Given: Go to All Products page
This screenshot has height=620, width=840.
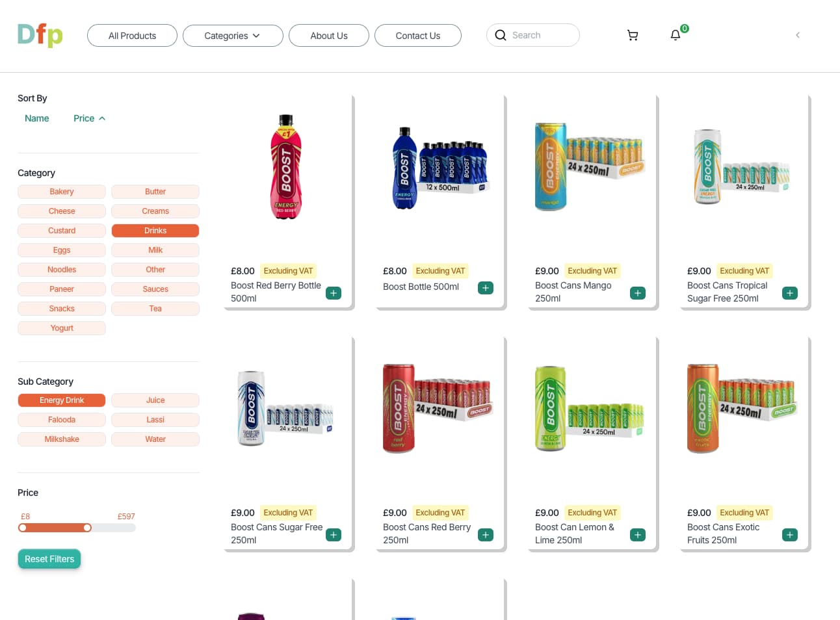Looking at the screenshot, I should pyautogui.click(x=132, y=36).
